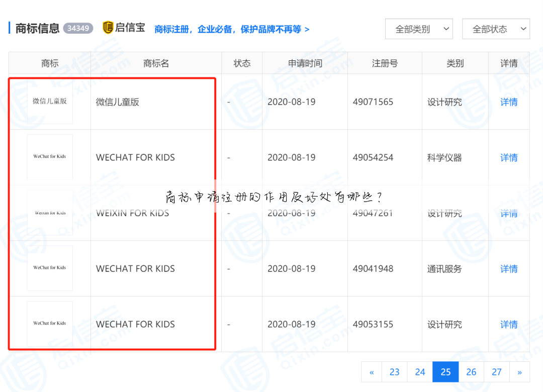Click the 申请时间 column header
The height and width of the screenshot is (392, 543).
point(305,63)
